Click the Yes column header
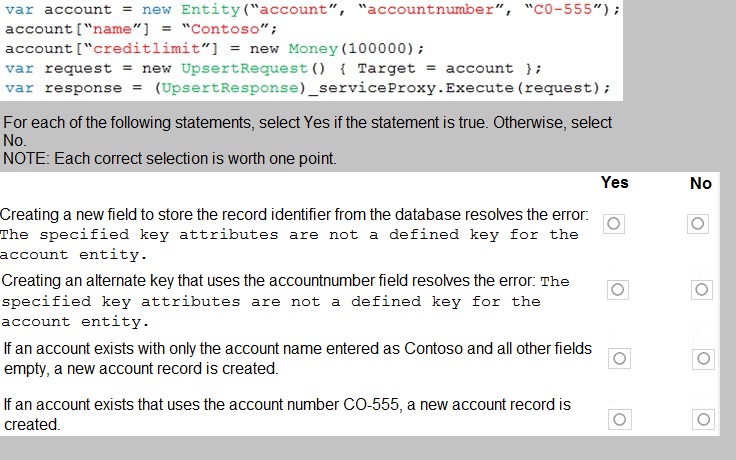This screenshot has width=736, height=460. point(614,183)
